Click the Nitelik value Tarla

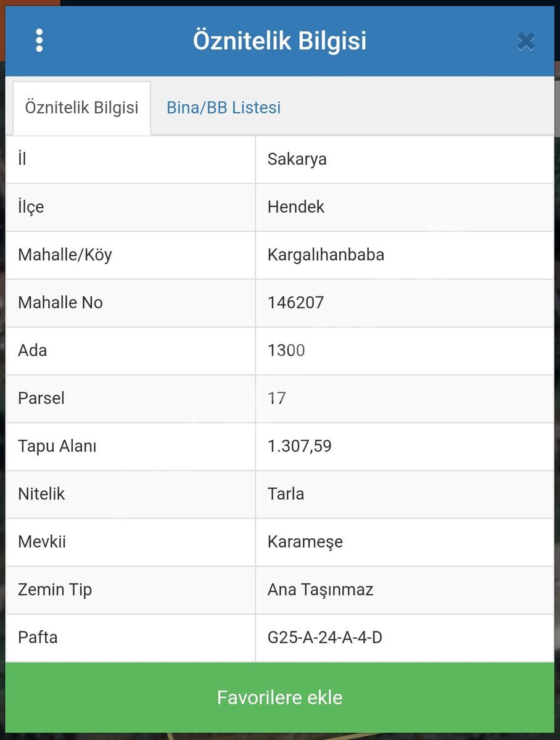(x=286, y=494)
